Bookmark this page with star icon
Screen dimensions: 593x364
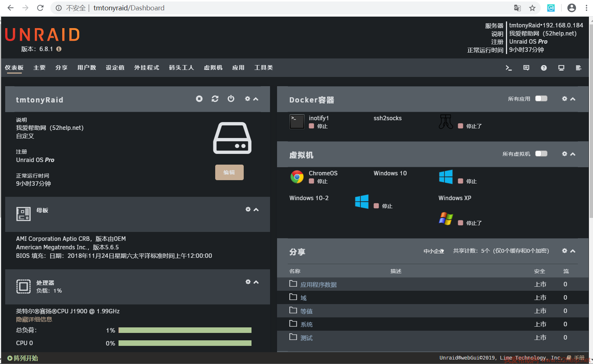[532, 8]
